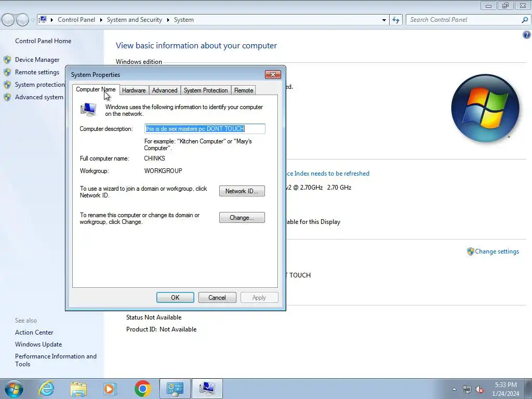Click Control Panel breadcrumb segment

(x=76, y=20)
